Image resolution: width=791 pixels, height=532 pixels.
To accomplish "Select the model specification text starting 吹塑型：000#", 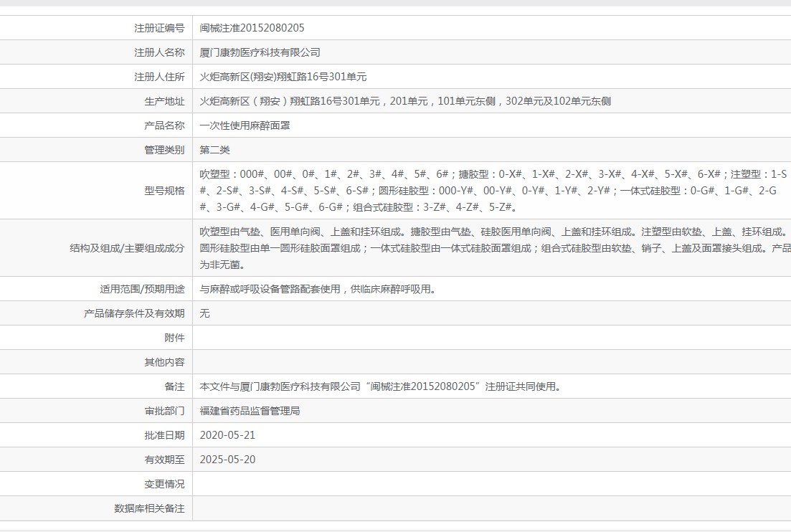I will pyautogui.click(x=493, y=191).
